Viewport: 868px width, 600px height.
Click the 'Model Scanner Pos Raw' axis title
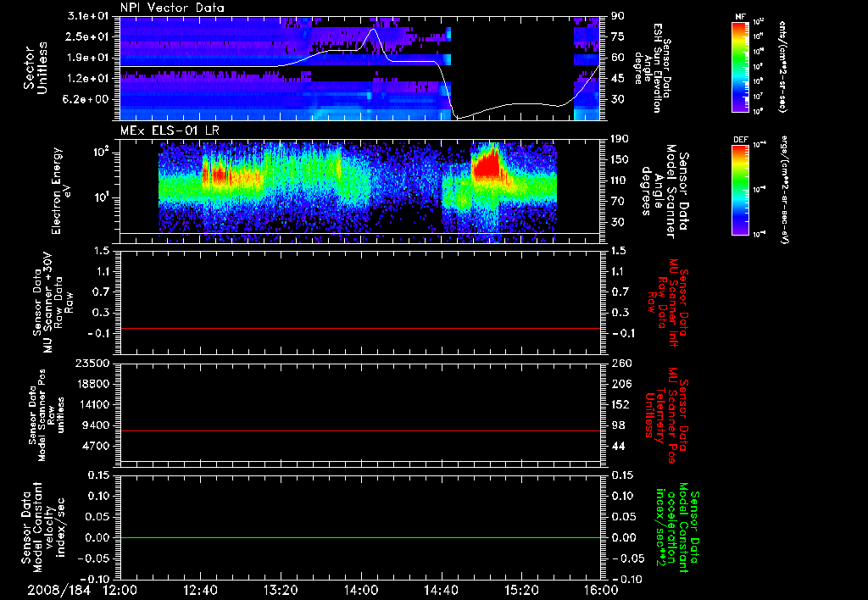point(47,415)
